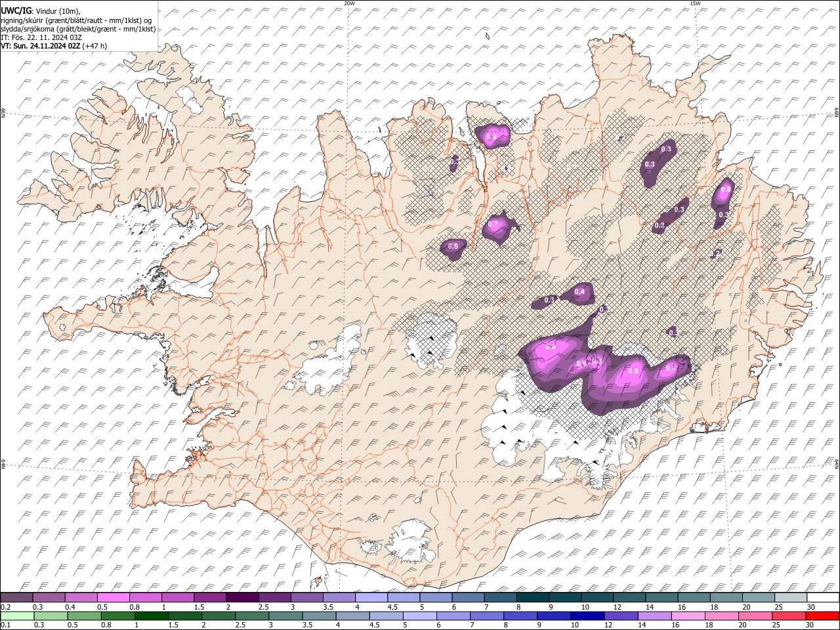Click the initial time line 'IT: Fös. 22. 11. 2024'
840x630 pixels.
41,37
